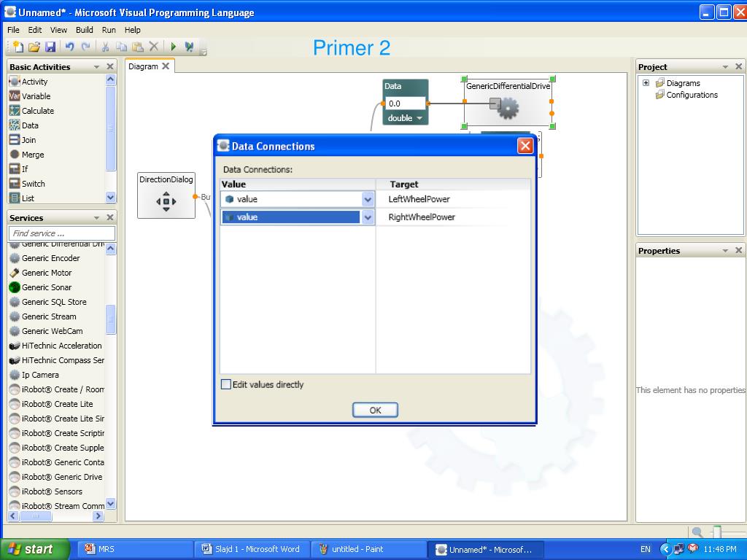Delete the selection with the X toolbar icon
Viewport: 747px width, 560px height.
(153, 47)
